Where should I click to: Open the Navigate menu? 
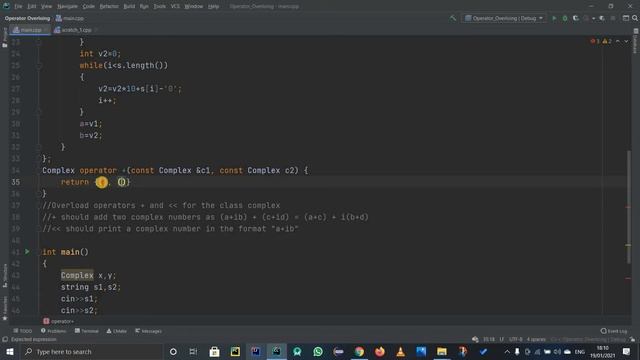[67, 7]
